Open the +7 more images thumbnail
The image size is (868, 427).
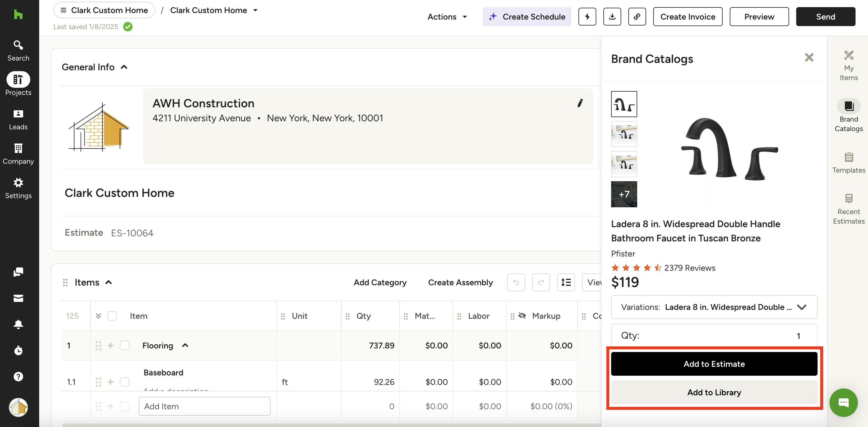pyautogui.click(x=624, y=194)
